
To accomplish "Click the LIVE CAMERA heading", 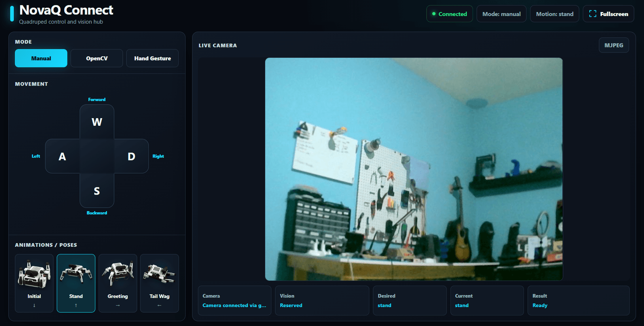I will point(218,45).
